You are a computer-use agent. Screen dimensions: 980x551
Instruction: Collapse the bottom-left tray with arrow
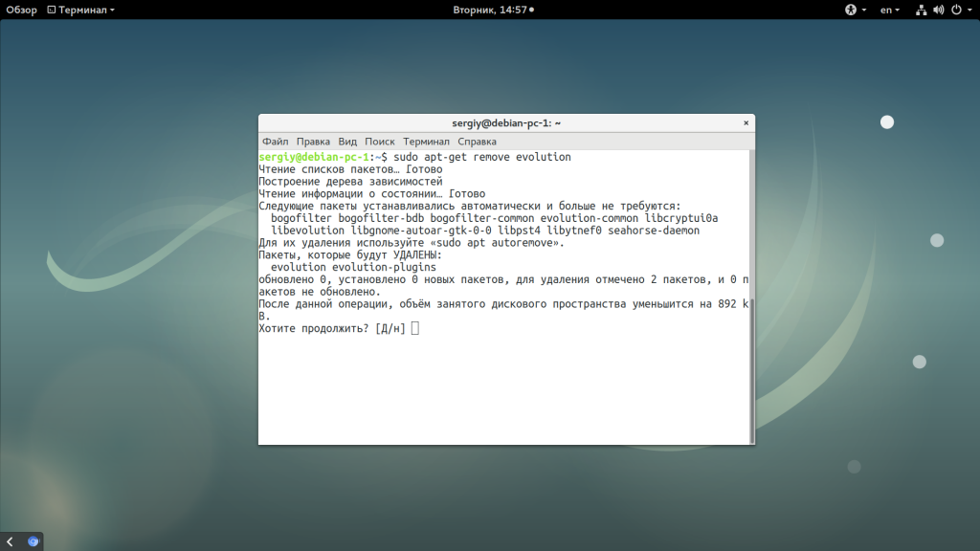(x=10, y=541)
